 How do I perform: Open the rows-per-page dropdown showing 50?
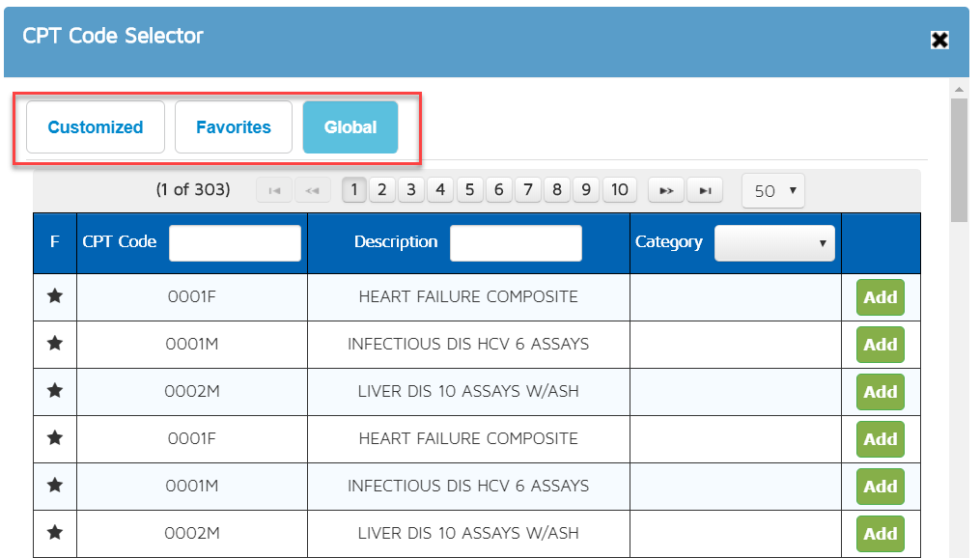772,191
